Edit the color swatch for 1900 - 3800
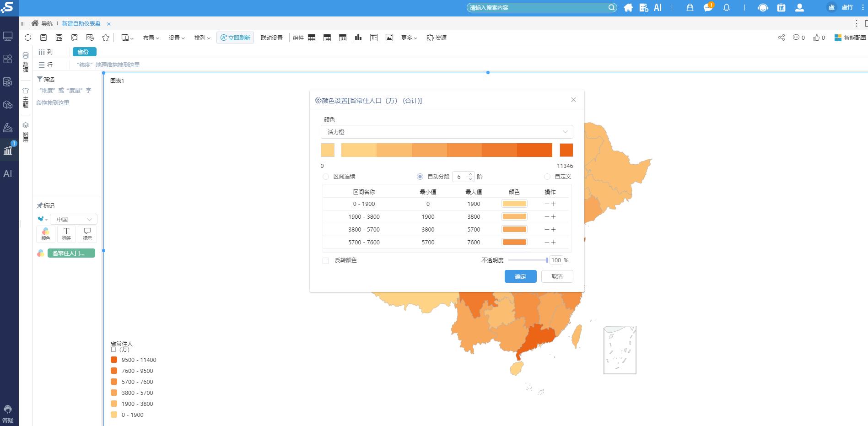Screen dimensions: 868x426 click(514, 216)
